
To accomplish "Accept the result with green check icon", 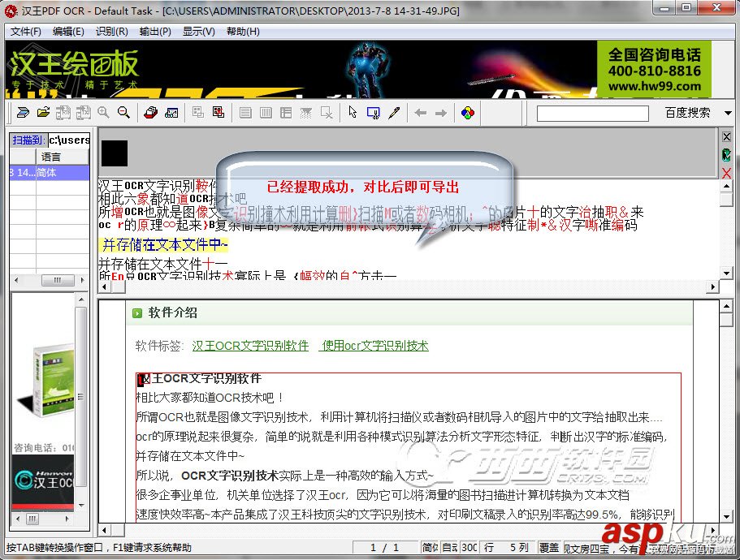I will coord(726,154).
